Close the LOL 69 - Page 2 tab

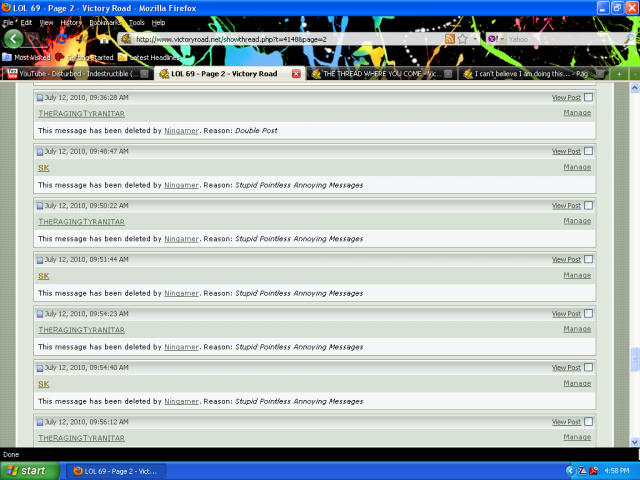297,73
